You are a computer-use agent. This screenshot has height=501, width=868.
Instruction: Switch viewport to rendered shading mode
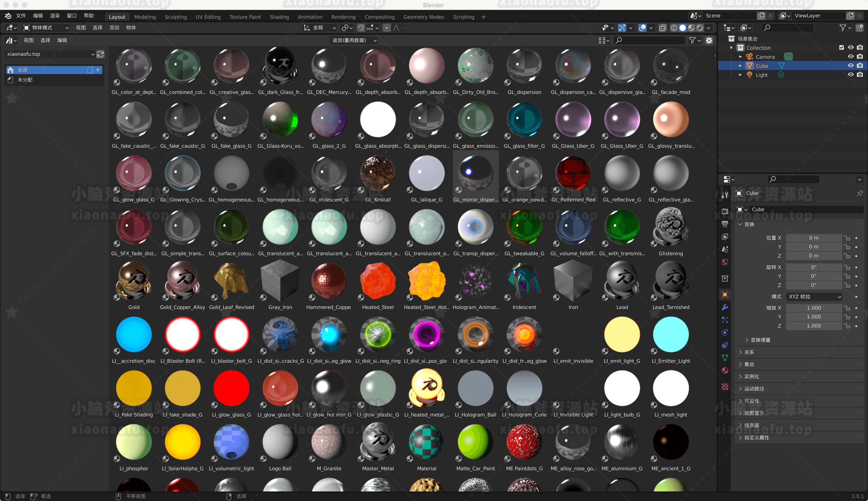700,28
